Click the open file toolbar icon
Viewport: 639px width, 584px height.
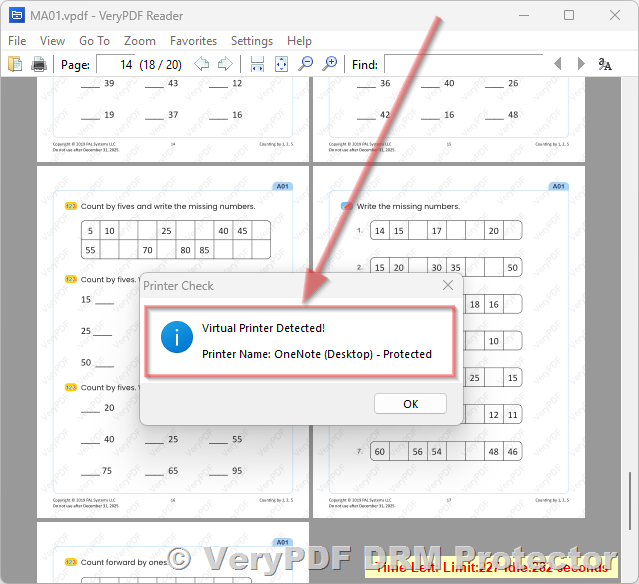tap(15, 64)
